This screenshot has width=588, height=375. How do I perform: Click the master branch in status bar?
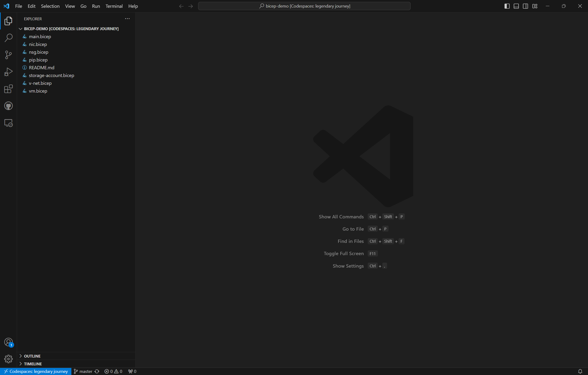coord(83,371)
